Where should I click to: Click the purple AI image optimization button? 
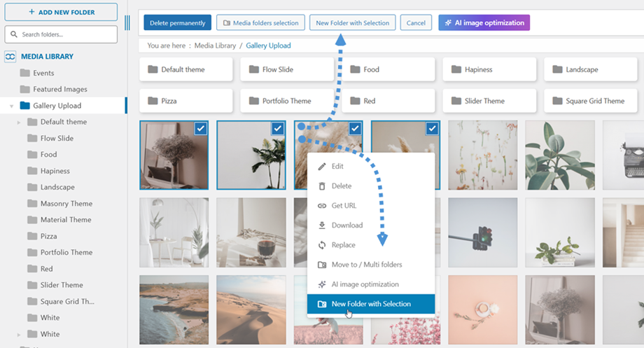click(x=484, y=23)
